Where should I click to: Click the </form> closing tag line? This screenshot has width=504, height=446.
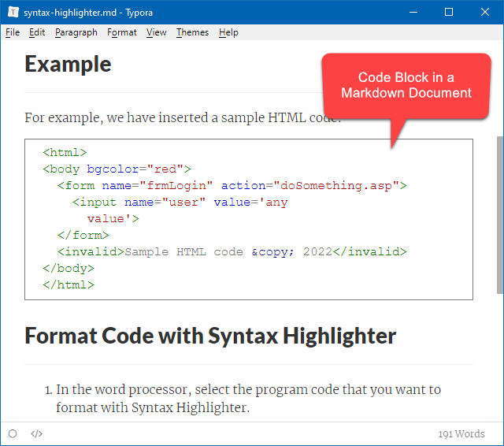click(83, 236)
